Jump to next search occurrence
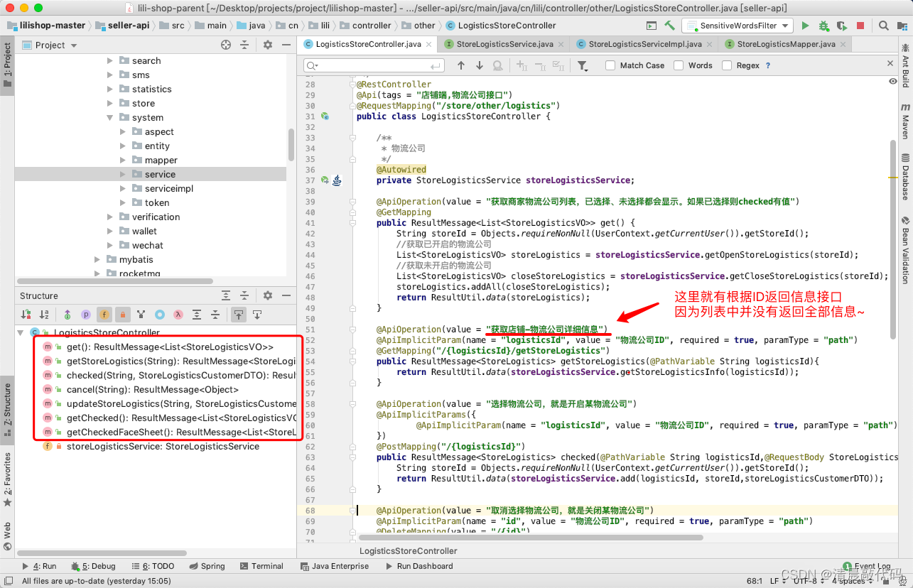 click(480, 65)
